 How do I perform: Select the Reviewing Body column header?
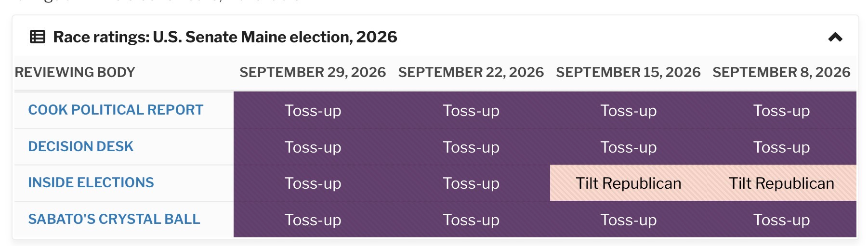(75, 72)
